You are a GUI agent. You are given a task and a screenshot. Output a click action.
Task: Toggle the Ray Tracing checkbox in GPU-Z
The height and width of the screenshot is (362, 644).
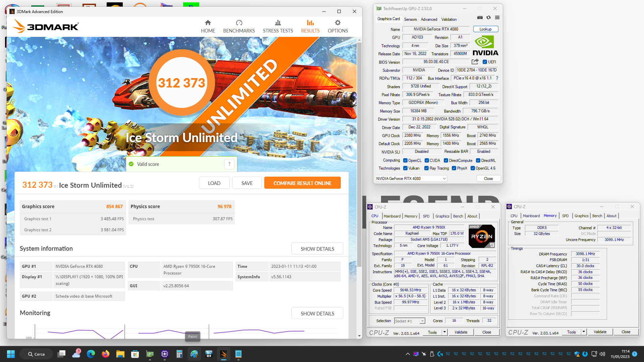426,168
